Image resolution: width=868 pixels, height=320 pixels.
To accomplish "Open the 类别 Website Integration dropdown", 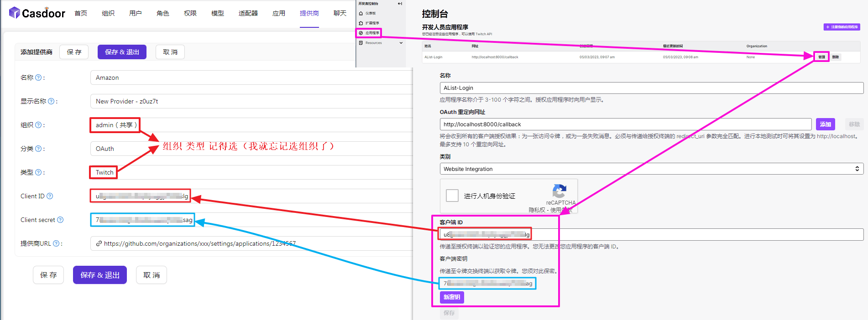I will (x=651, y=169).
